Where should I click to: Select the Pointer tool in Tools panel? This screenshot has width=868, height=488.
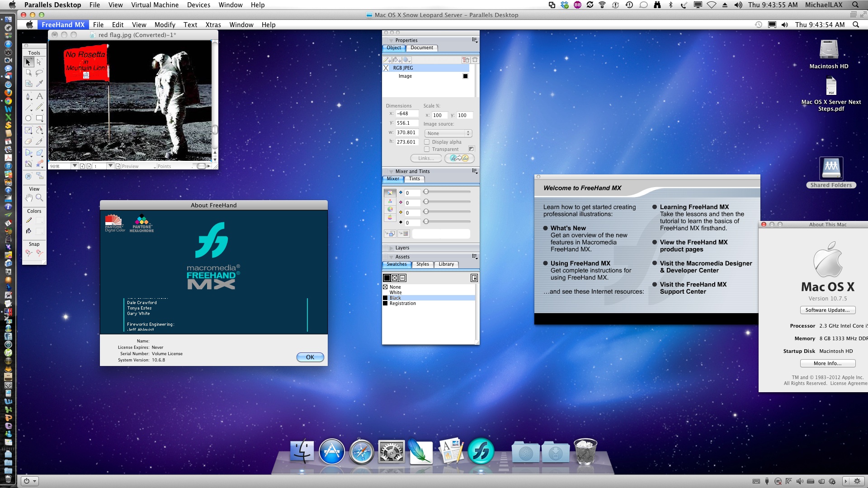click(x=28, y=62)
